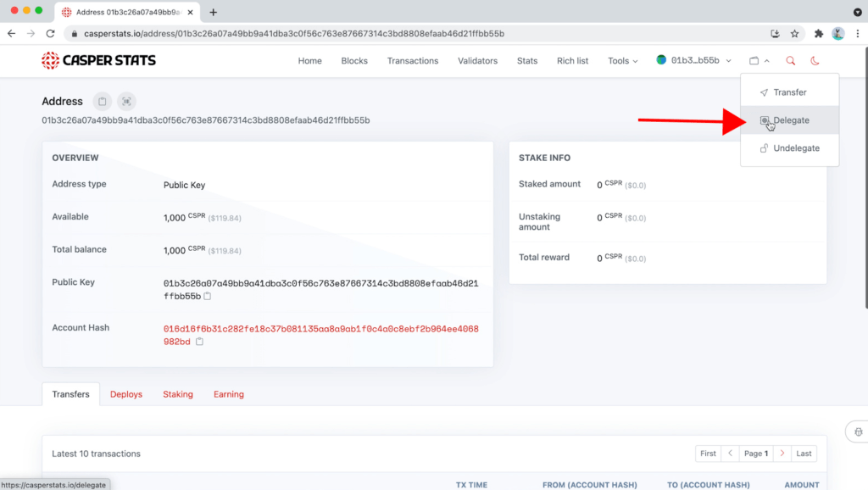Select Delegate from the wallet menu
868x490 pixels.
point(790,120)
